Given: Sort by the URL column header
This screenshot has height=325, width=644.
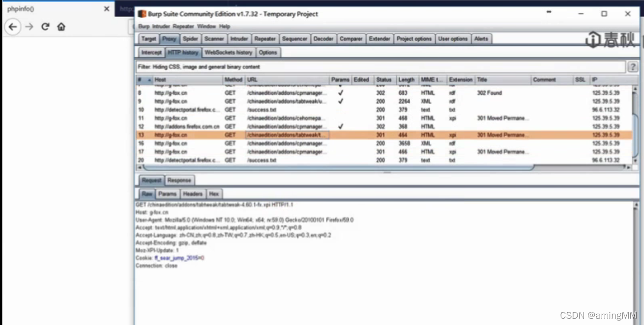Looking at the screenshot, I should (x=287, y=80).
